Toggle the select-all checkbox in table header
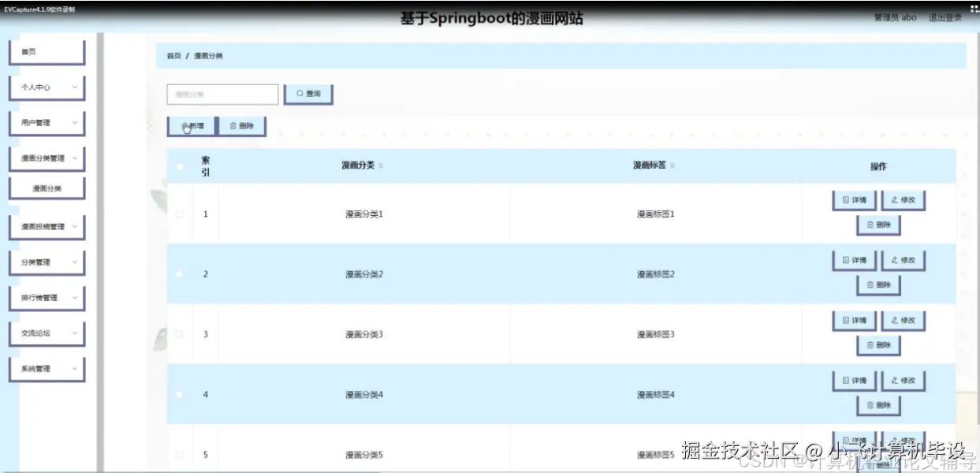The height and width of the screenshot is (476, 980). pos(180,166)
